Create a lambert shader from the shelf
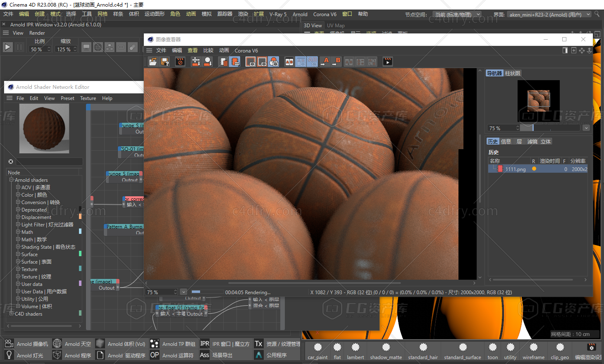Screen dimensions: 604x364 [x=356, y=351]
